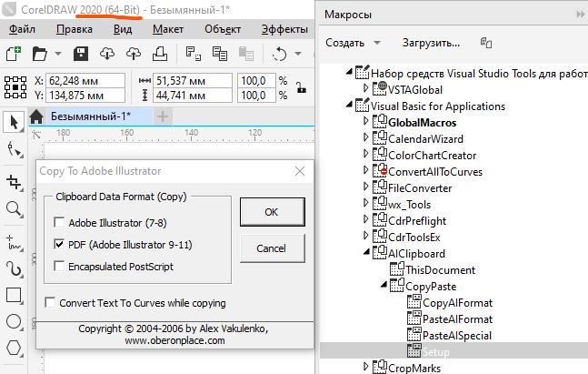Open the Макет menu
The width and height of the screenshot is (588, 374).
pyautogui.click(x=168, y=29)
